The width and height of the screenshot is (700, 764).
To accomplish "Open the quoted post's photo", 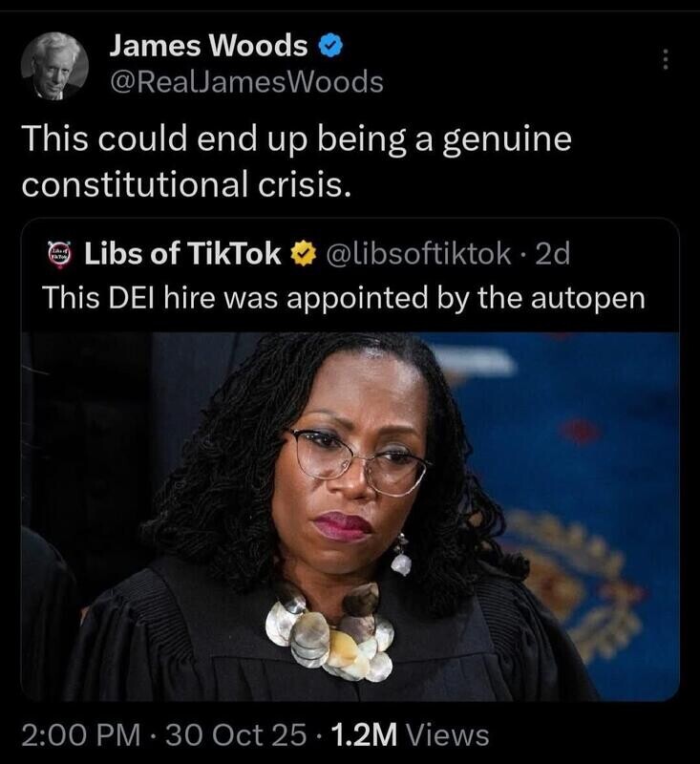I will (350, 517).
